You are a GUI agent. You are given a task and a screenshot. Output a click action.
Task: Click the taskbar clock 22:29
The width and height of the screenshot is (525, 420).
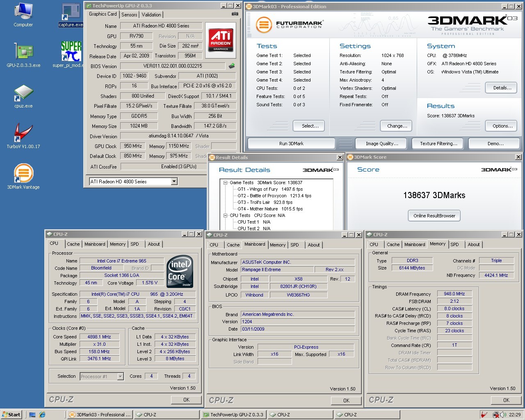coord(515,415)
